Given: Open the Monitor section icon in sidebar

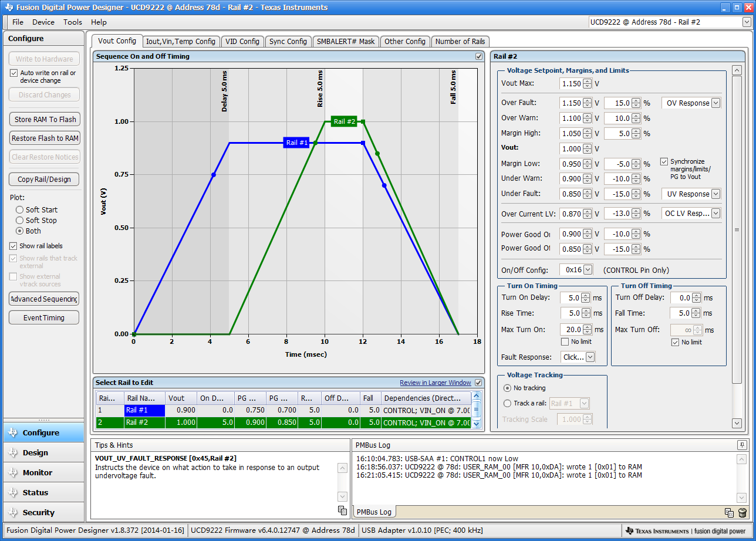Looking at the screenshot, I should coord(14,473).
